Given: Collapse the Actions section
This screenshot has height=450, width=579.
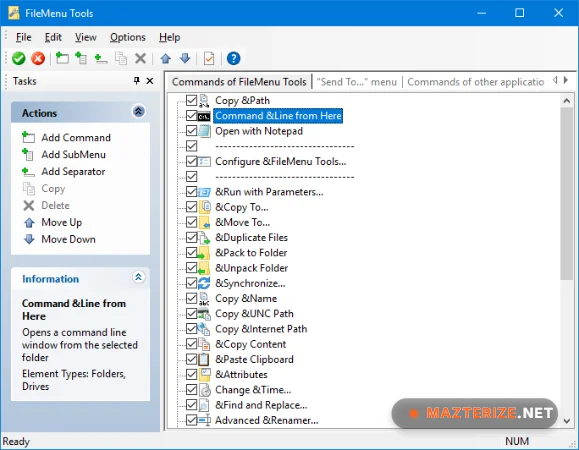Looking at the screenshot, I should coord(138,111).
